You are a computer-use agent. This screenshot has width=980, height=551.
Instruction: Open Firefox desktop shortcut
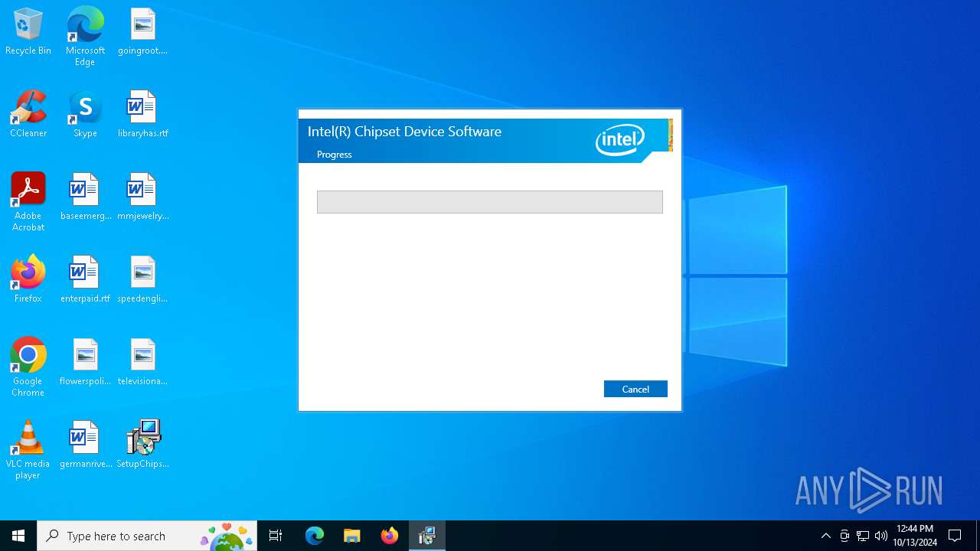pos(28,280)
